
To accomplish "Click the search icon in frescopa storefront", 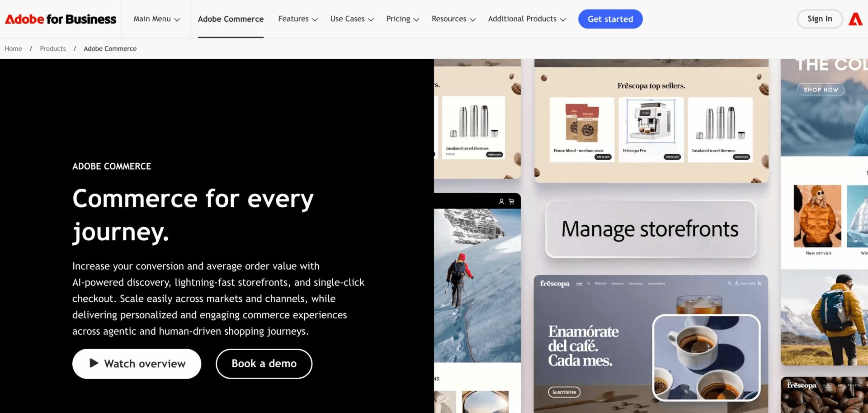I will click(730, 284).
